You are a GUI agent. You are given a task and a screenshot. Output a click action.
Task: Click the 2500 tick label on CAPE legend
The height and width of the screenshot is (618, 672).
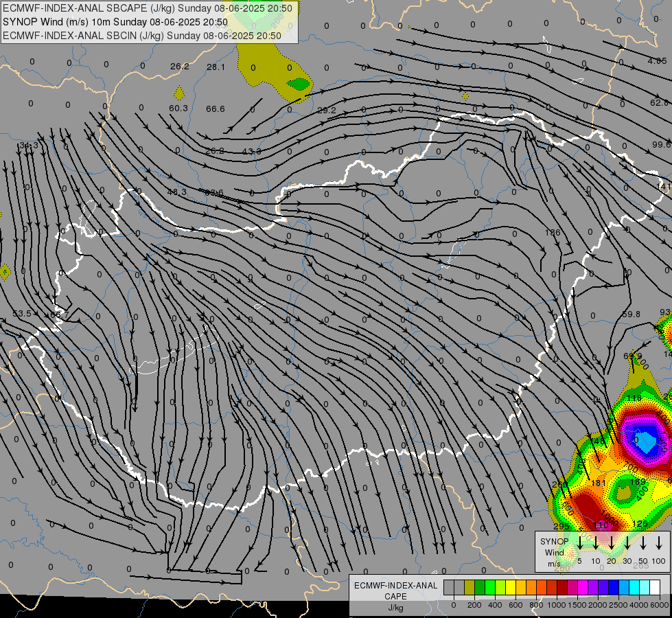pos(618,605)
